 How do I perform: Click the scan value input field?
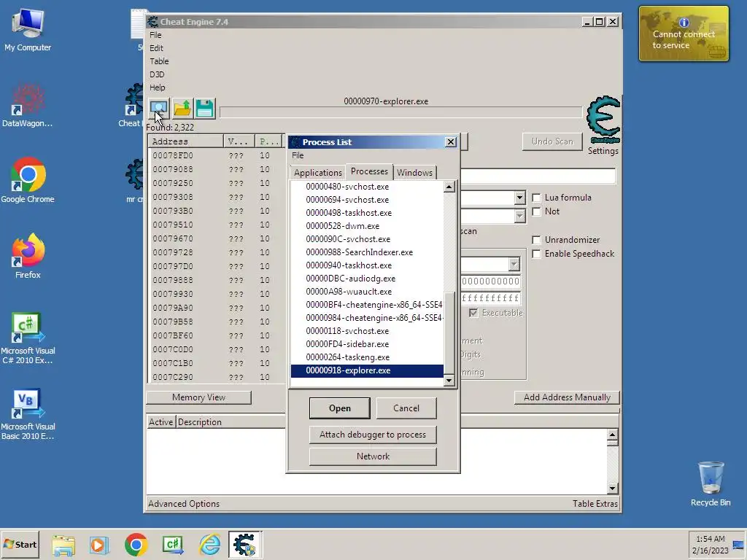pyautogui.click(x=538, y=176)
